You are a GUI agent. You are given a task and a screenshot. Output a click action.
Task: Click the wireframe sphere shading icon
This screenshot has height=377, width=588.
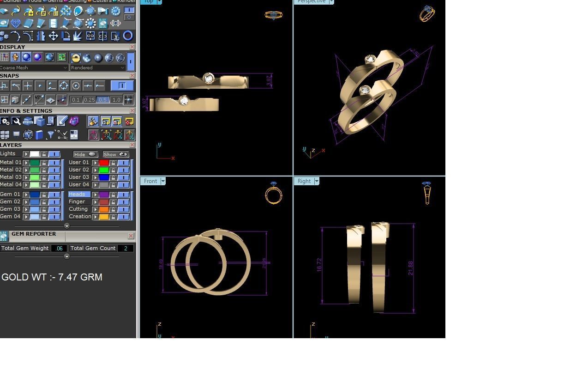[120, 58]
